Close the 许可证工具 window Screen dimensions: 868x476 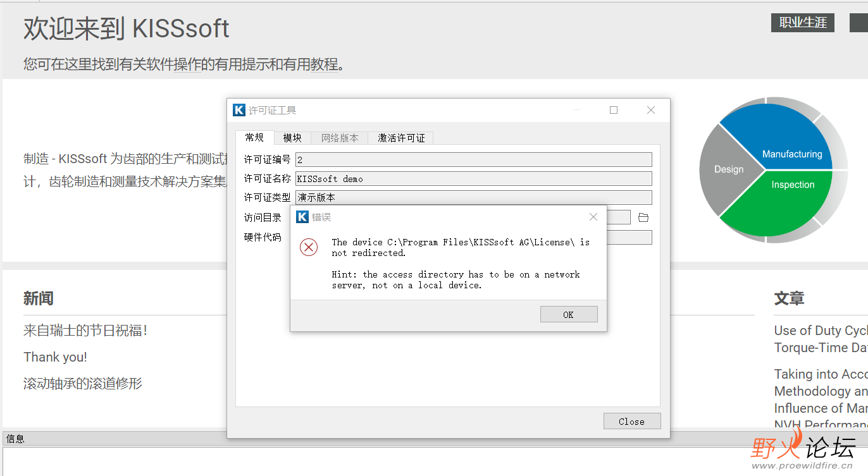coord(651,110)
